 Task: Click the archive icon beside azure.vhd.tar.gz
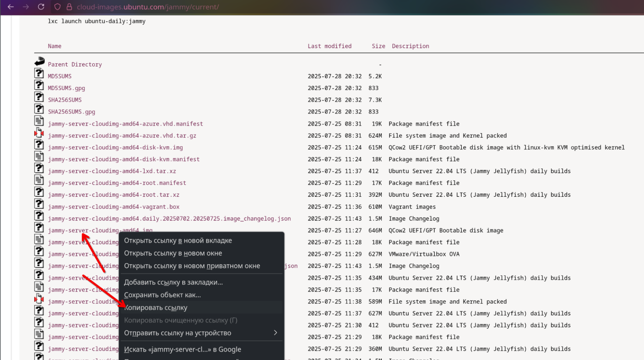click(39, 133)
